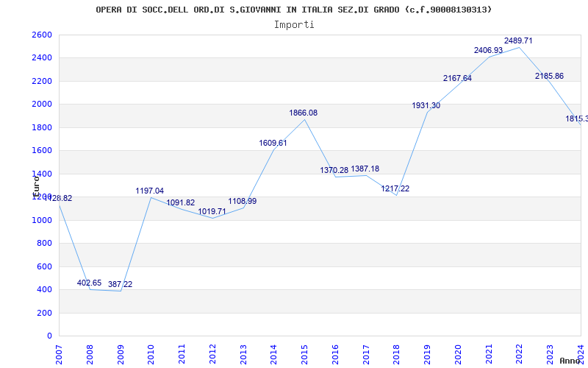Select data label 1370.28
Viewport: 588px width, 368px height.
[x=334, y=170]
